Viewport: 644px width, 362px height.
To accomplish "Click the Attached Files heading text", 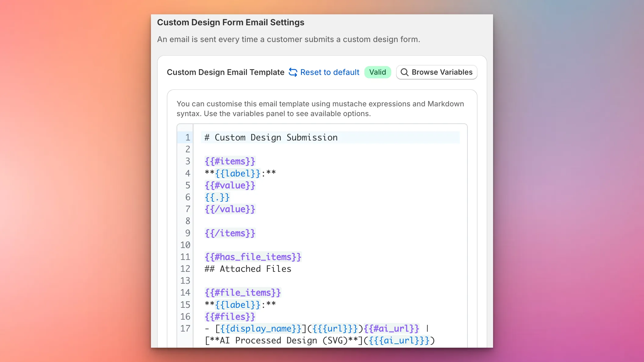I will (x=256, y=269).
